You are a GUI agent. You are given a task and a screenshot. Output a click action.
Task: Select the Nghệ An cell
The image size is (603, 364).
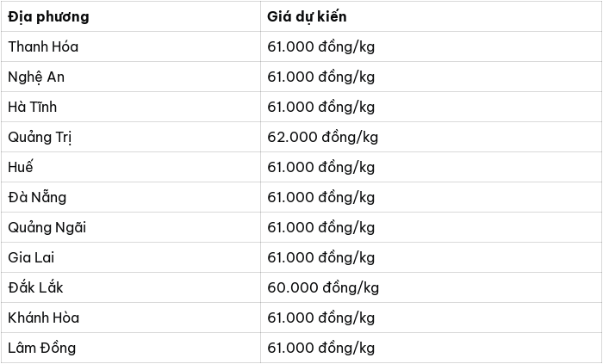coord(131,77)
